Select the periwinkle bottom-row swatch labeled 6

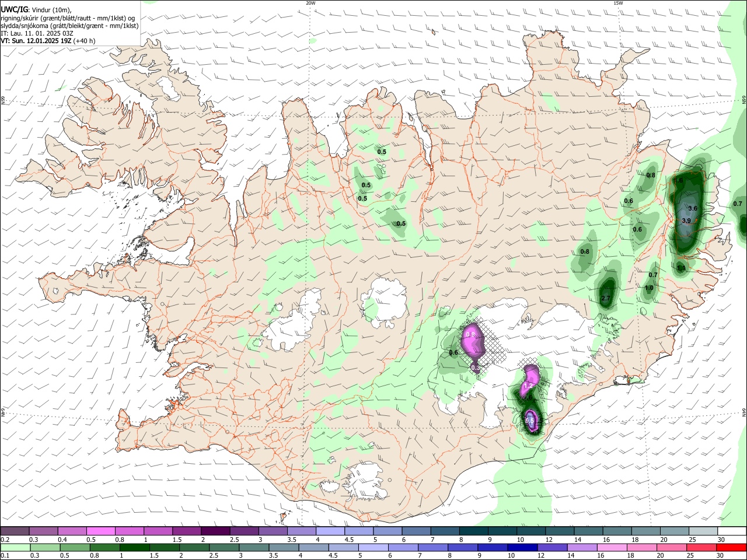[x=403, y=548]
